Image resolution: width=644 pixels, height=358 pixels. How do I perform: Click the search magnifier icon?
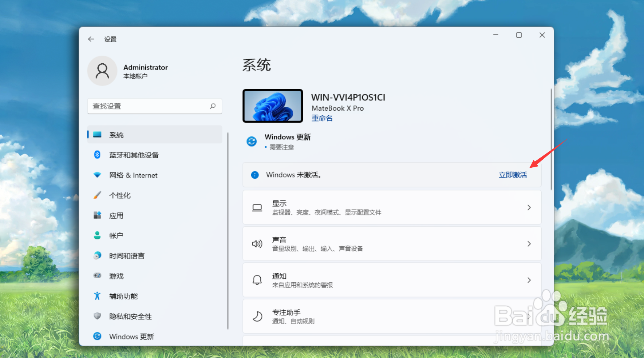213,106
